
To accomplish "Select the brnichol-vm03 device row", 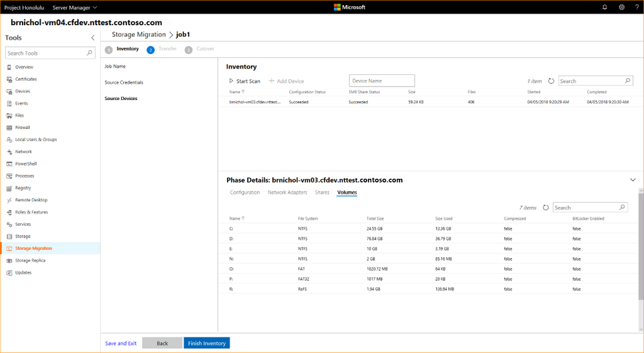I will 430,102.
